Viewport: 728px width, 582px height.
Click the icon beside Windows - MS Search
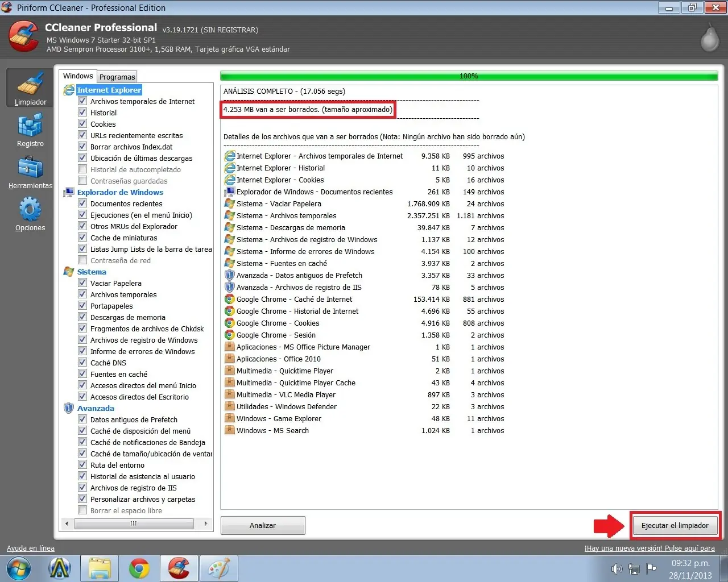pyautogui.click(x=230, y=430)
